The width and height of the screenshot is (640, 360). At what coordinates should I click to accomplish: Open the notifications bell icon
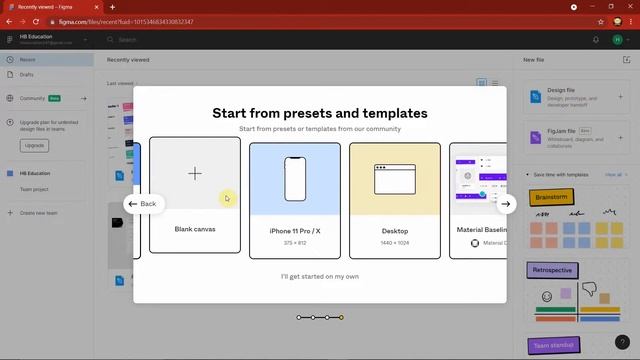click(596, 40)
